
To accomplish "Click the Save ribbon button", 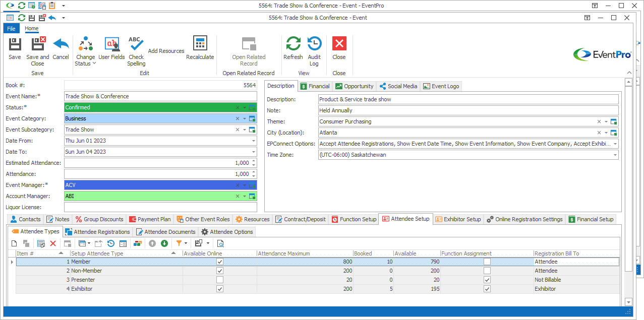I will (x=15, y=48).
